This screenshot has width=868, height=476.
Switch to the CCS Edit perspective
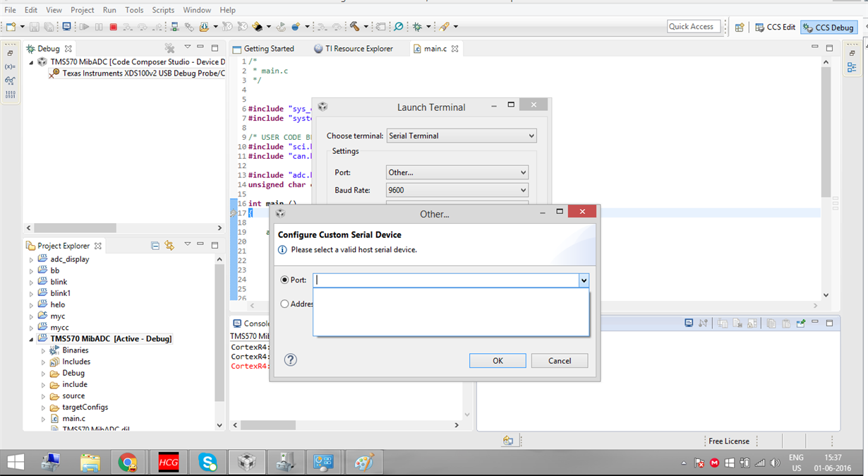(775, 27)
